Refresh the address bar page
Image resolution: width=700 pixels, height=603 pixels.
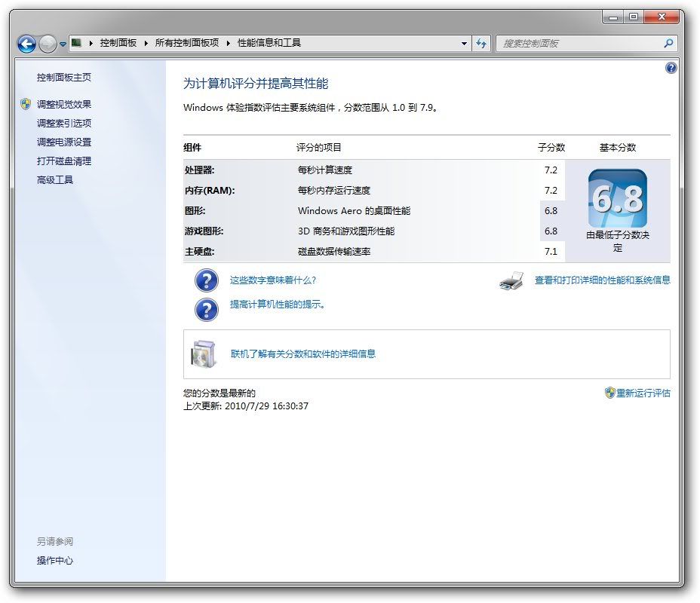[x=481, y=43]
